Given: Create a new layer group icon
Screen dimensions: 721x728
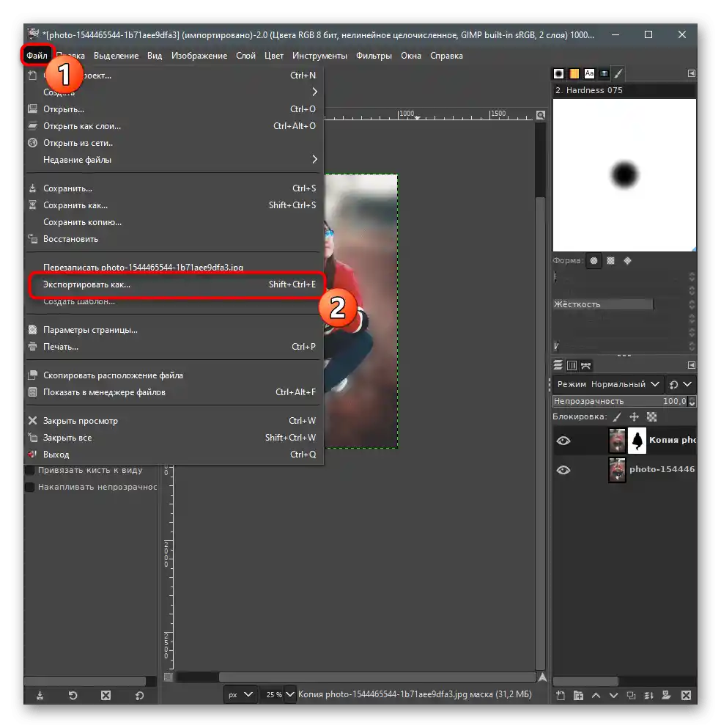Looking at the screenshot, I should pyautogui.click(x=578, y=695).
